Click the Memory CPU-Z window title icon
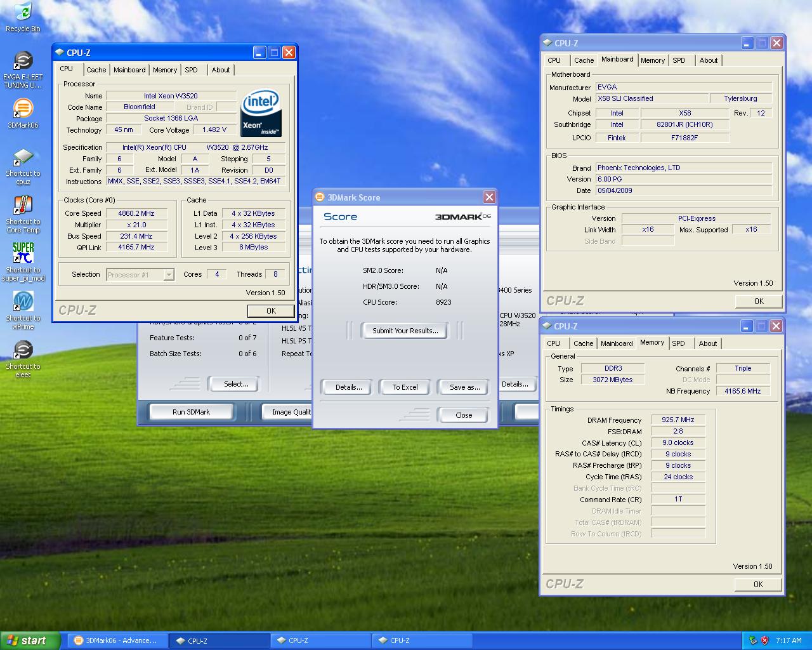The width and height of the screenshot is (812, 650). (547, 326)
